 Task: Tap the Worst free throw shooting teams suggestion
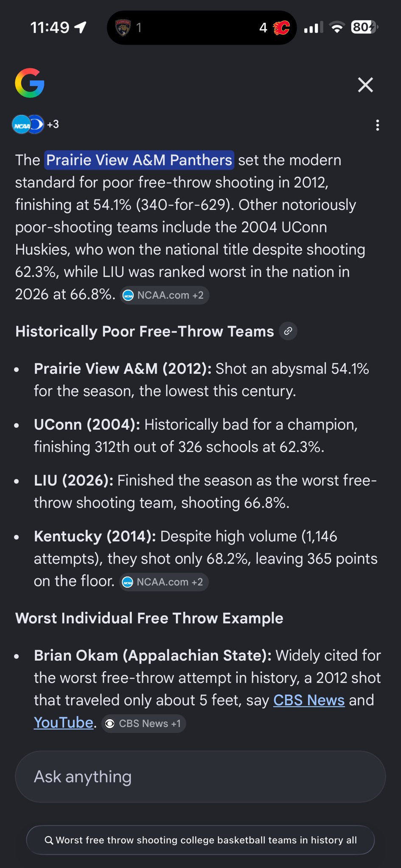[x=206, y=840]
